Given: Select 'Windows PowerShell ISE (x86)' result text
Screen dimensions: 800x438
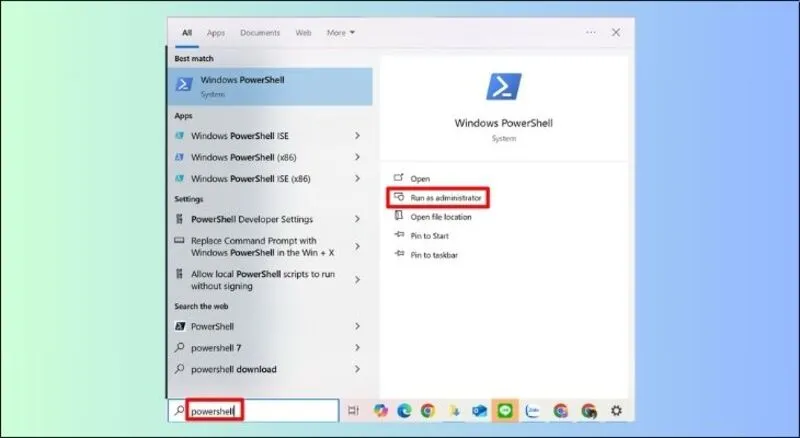Looking at the screenshot, I should pos(251,179).
